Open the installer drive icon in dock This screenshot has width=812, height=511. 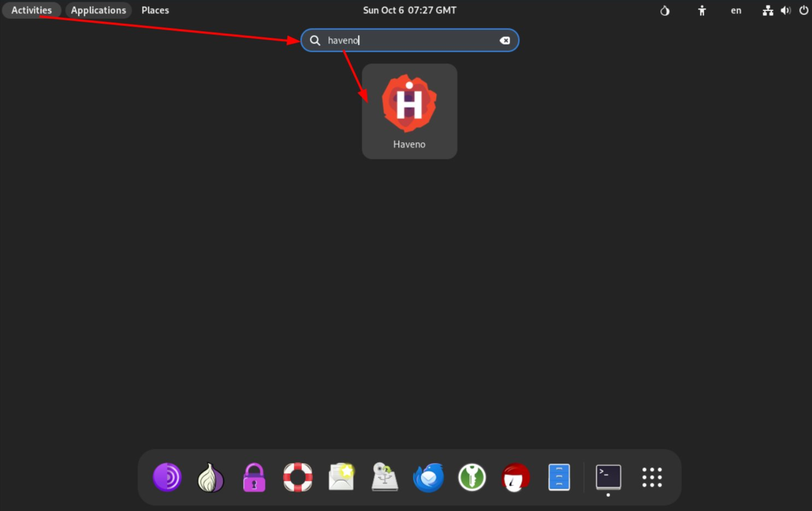pos(384,477)
